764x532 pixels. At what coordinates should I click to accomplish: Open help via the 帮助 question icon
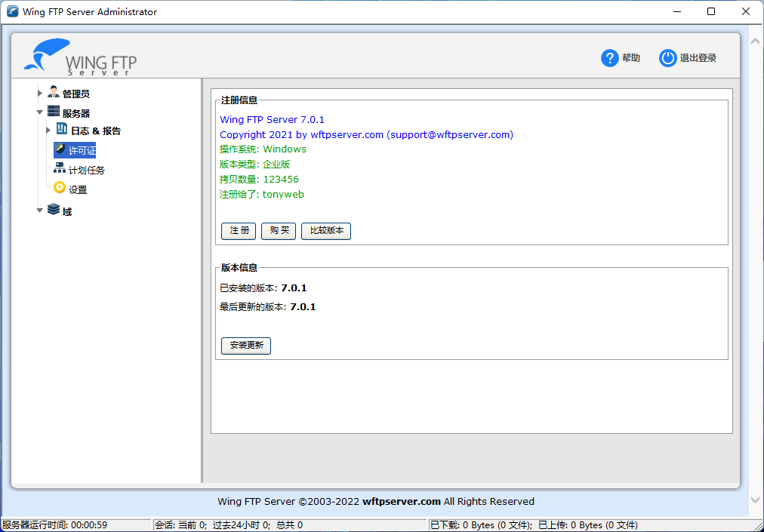coord(609,57)
